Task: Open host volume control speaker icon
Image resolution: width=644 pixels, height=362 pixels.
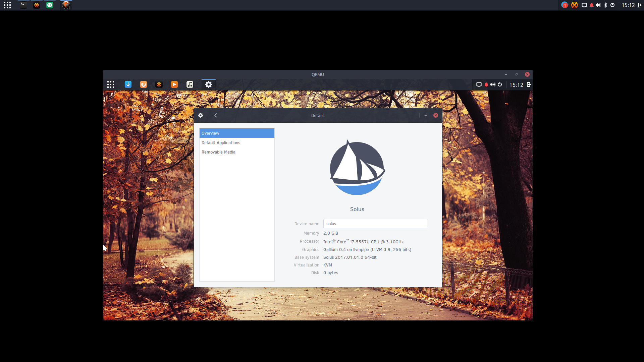Action: (598, 5)
